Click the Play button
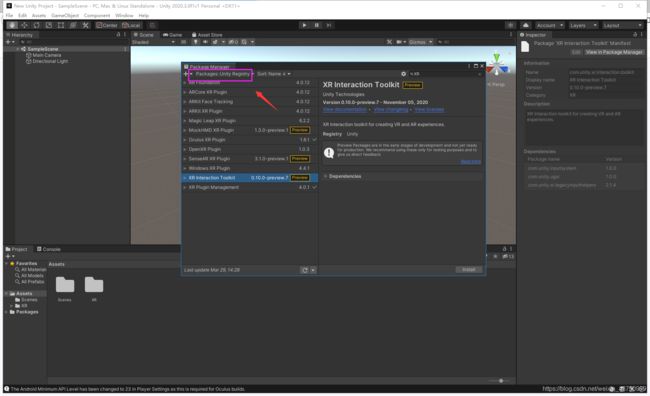The height and width of the screenshot is (396, 650). (x=304, y=25)
